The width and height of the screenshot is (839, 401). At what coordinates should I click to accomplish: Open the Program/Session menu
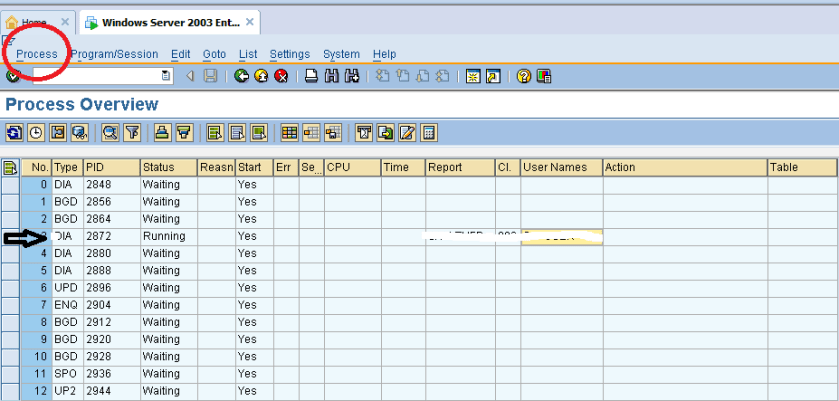point(114,54)
